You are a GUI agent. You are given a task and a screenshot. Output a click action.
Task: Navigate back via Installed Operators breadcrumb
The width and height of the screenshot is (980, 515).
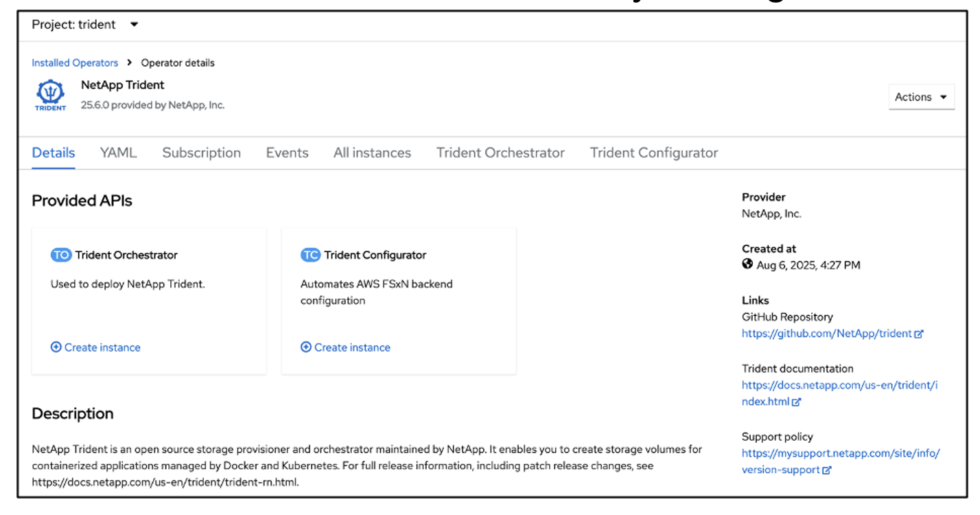pyautogui.click(x=75, y=62)
